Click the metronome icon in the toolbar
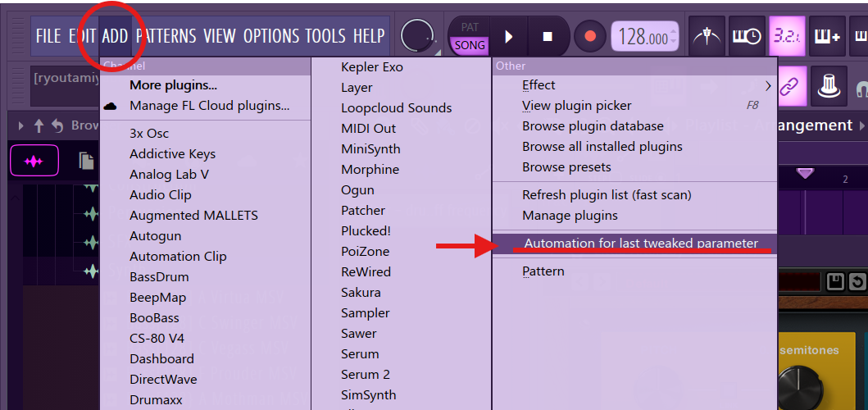Image resolution: width=868 pixels, height=410 pixels. tap(707, 36)
